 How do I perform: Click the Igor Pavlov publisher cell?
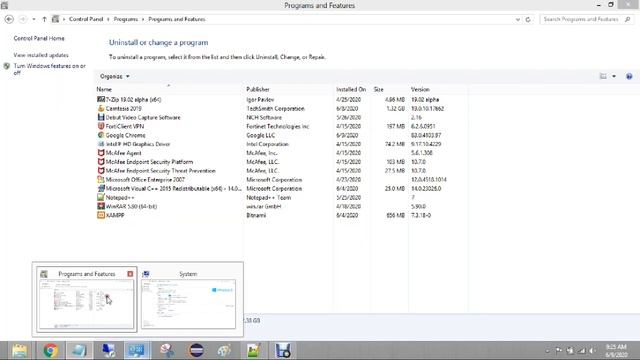pos(260,100)
